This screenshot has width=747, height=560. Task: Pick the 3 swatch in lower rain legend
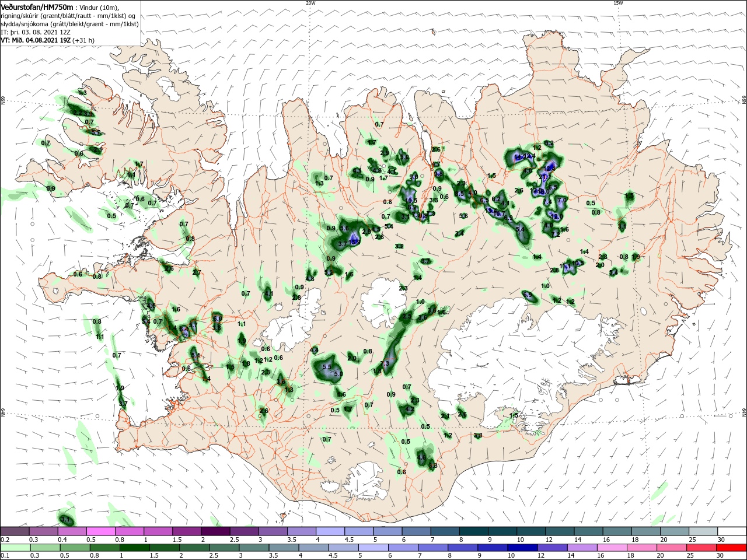coord(253,548)
